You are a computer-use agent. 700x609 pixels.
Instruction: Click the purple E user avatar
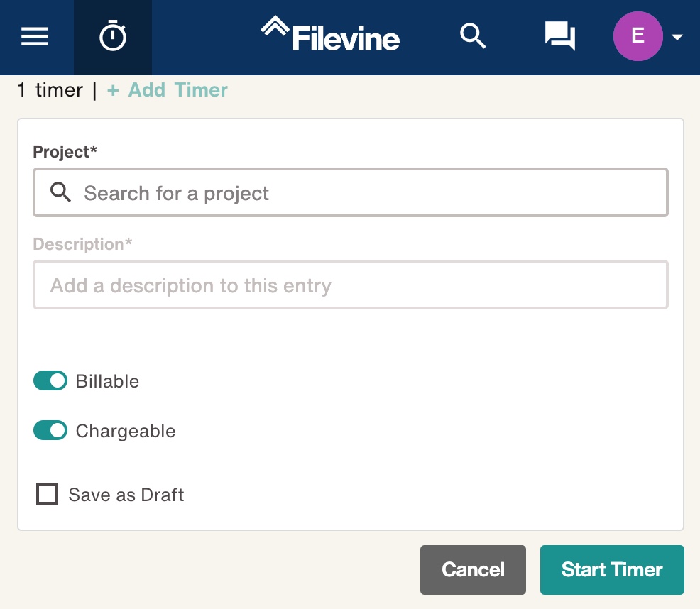(638, 36)
